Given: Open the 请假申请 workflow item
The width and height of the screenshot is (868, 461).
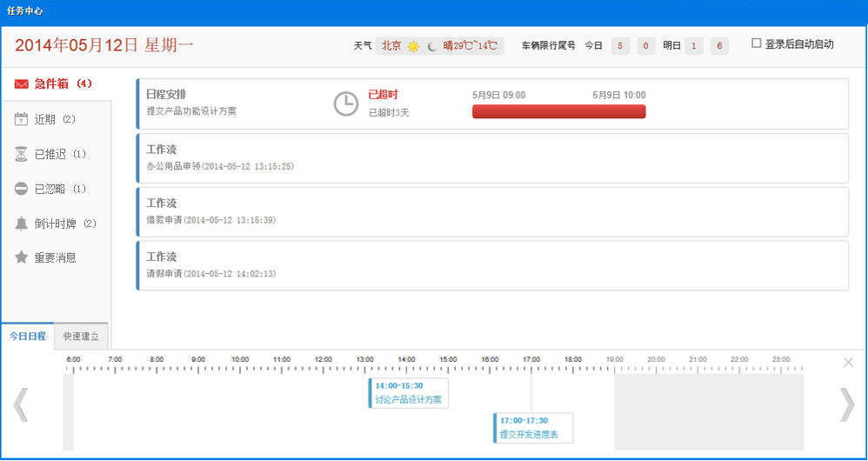Looking at the screenshot, I should coord(492,265).
